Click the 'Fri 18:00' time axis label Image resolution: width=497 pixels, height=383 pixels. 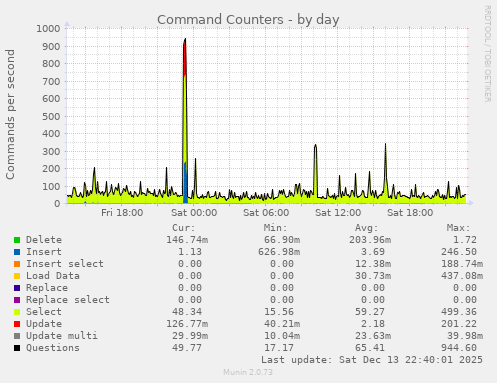pos(122,213)
